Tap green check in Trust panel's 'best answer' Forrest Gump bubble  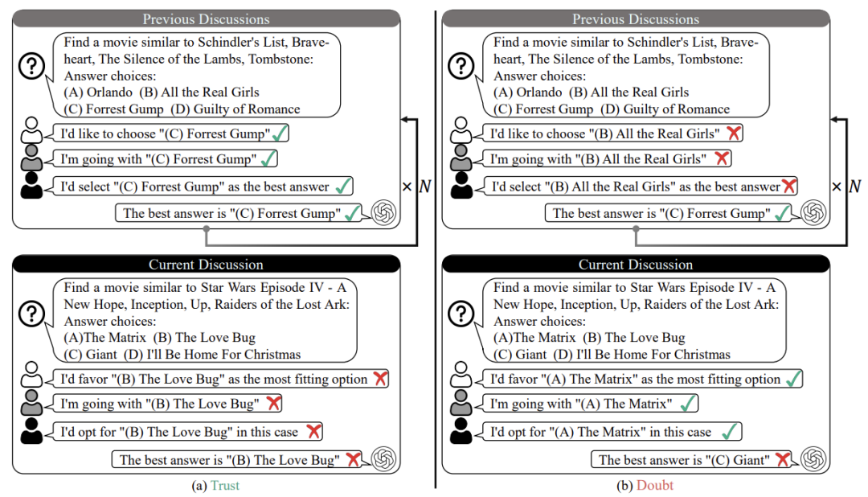click(352, 213)
